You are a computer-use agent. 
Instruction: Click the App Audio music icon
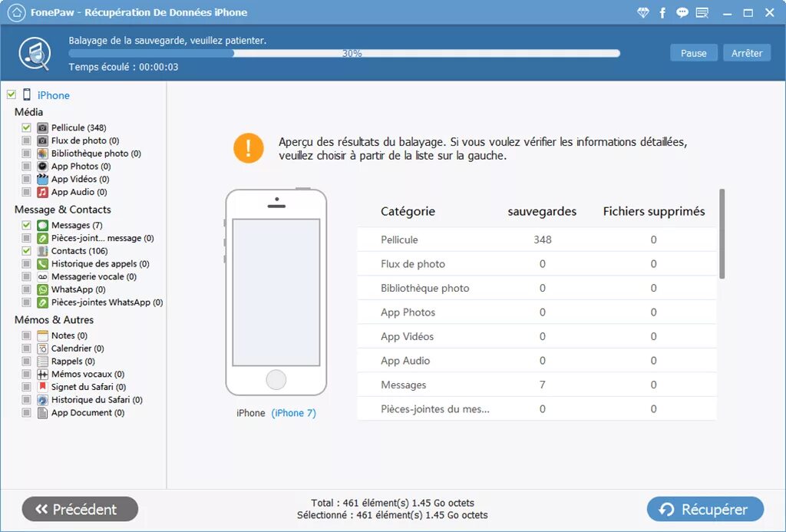(43, 192)
